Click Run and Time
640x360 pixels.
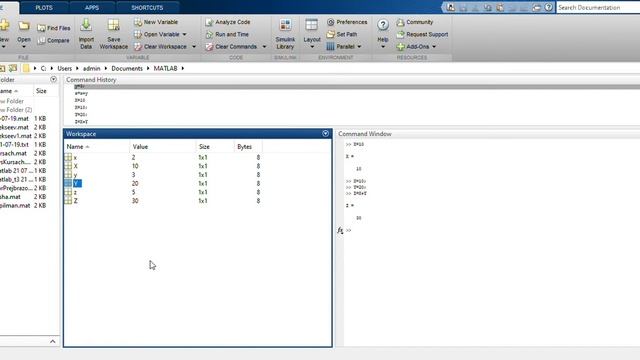pos(227,34)
